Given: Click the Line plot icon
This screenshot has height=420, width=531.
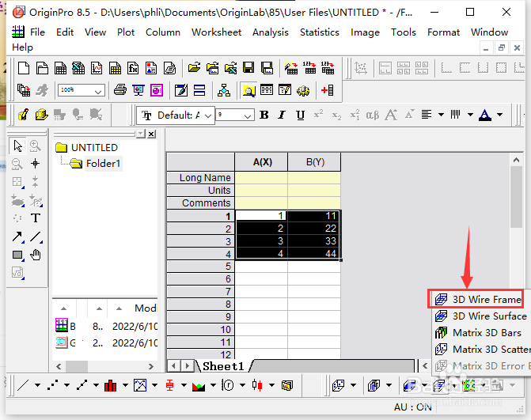Looking at the screenshot, I should (23, 385).
